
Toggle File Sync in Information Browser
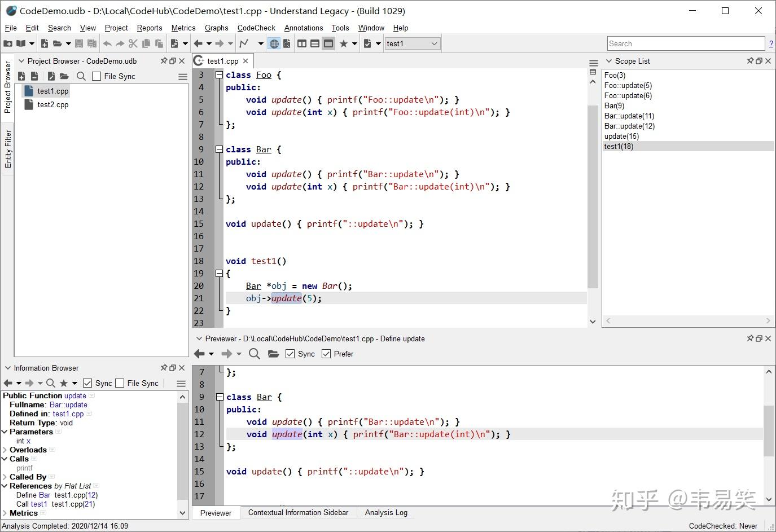(120, 383)
